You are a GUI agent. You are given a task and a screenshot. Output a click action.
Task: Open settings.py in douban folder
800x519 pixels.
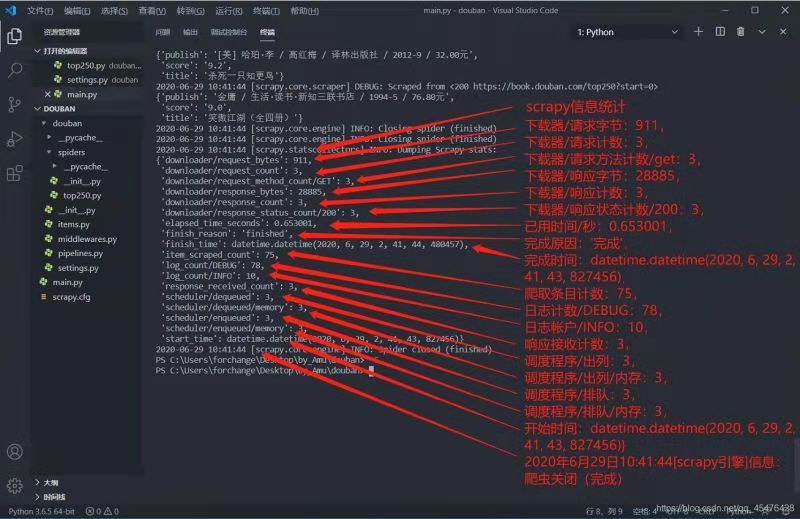pos(71,268)
